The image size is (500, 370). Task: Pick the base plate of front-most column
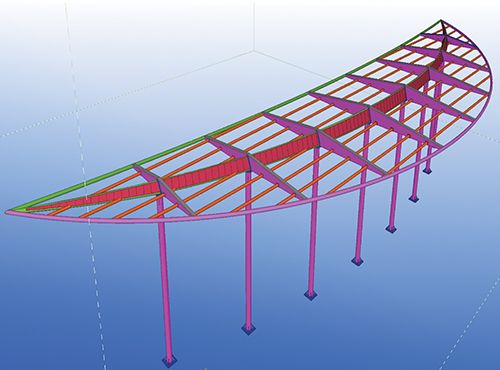169,362
